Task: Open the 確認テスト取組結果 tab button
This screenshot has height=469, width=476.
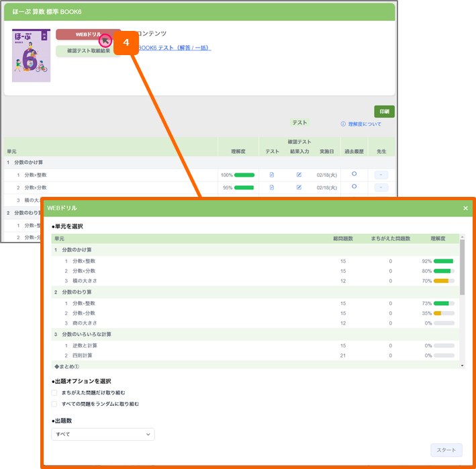Action: 89,50
